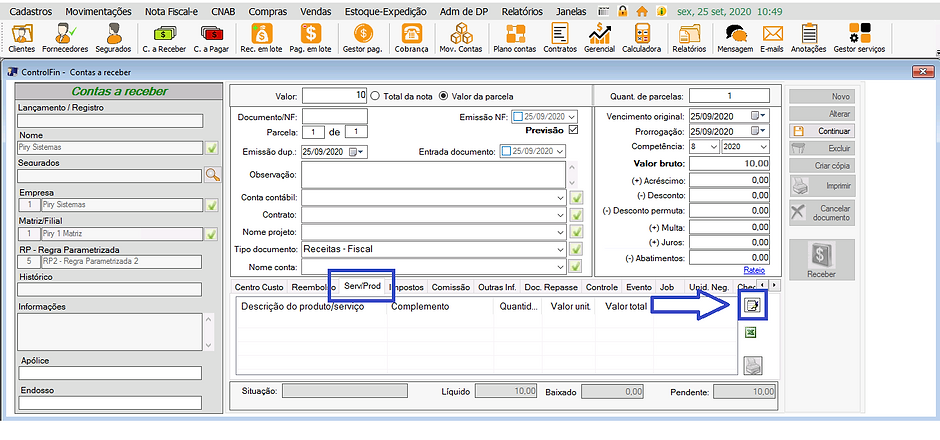The height and width of the screenshot is (440, 940).
Task: Open Mov. Contas toolbar icon
Action: (x=460, y=38)
